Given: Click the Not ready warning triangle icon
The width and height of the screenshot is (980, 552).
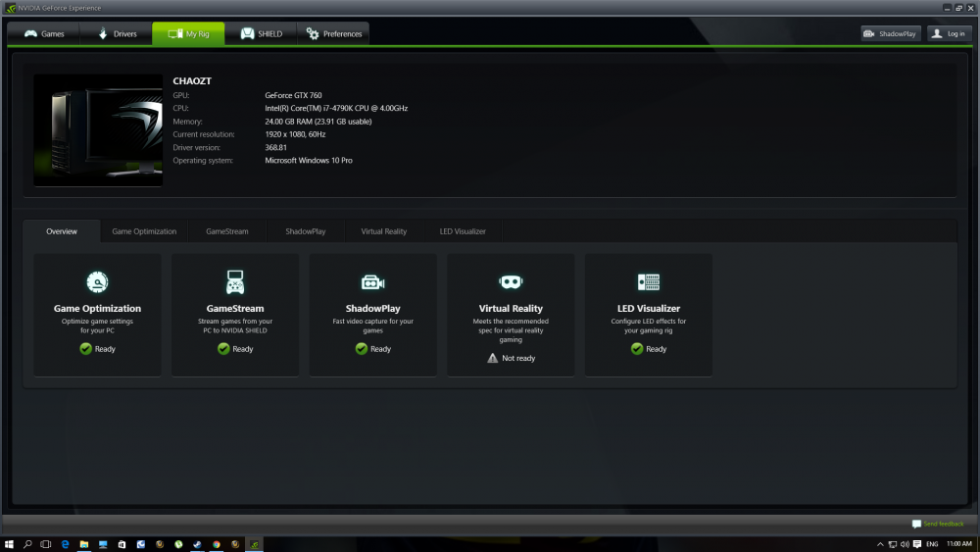Looking at the screenshot, I should [x=493, y=358].
